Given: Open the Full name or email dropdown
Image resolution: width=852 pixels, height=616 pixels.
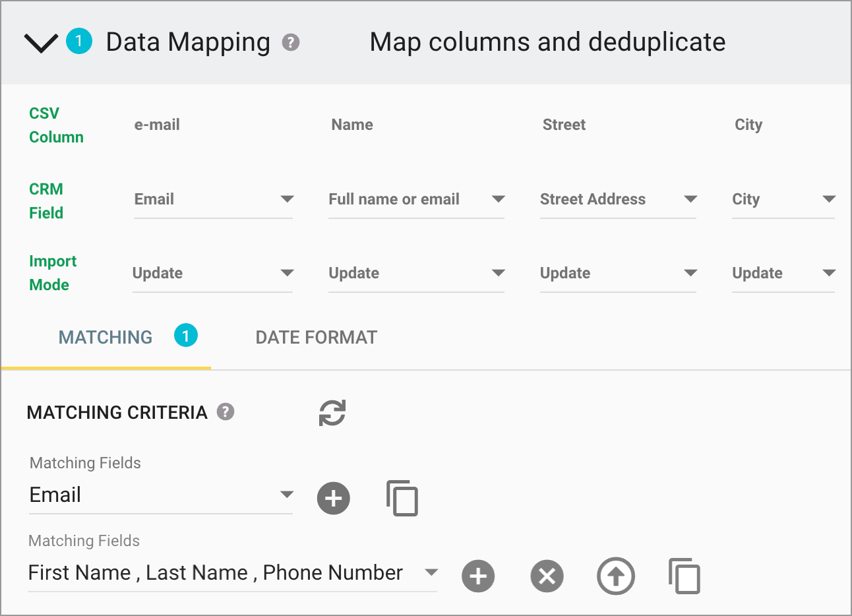Looking at the screenshot, I should (x=500, y=199).
